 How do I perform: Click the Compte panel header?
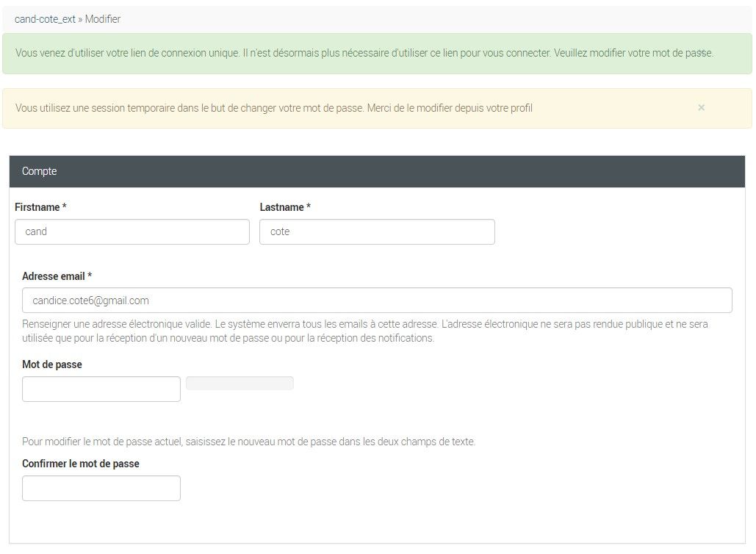(377, 171)
